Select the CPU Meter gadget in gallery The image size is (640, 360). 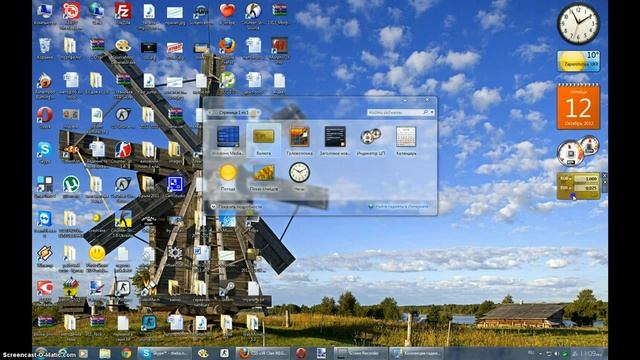[371, 140]
